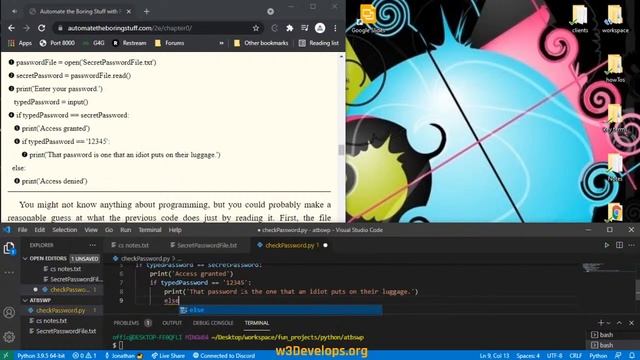Start Live Share from the status bar
The height and width of the screenshot is (360, 640).
pyautogui.click(x=168, y=356)
